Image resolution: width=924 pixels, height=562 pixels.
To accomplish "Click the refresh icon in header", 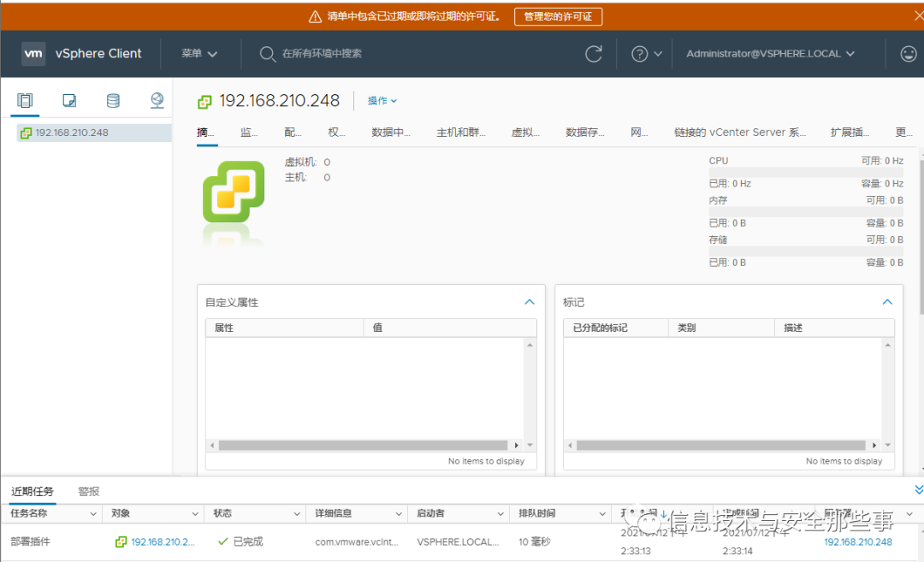I will click(594, 54).
